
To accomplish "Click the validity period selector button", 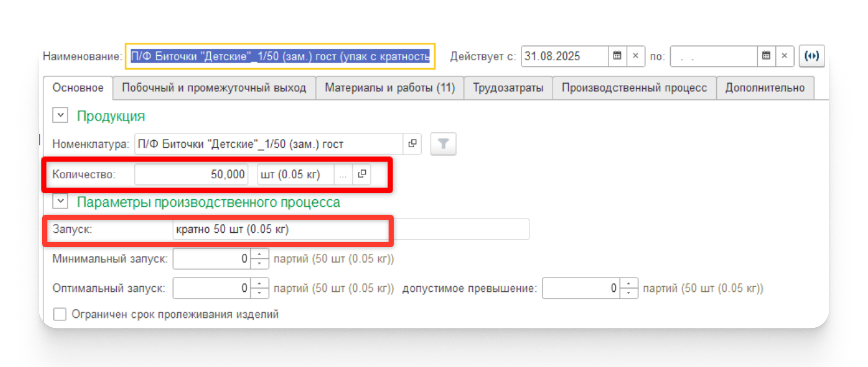I will [x=812, y=56].
